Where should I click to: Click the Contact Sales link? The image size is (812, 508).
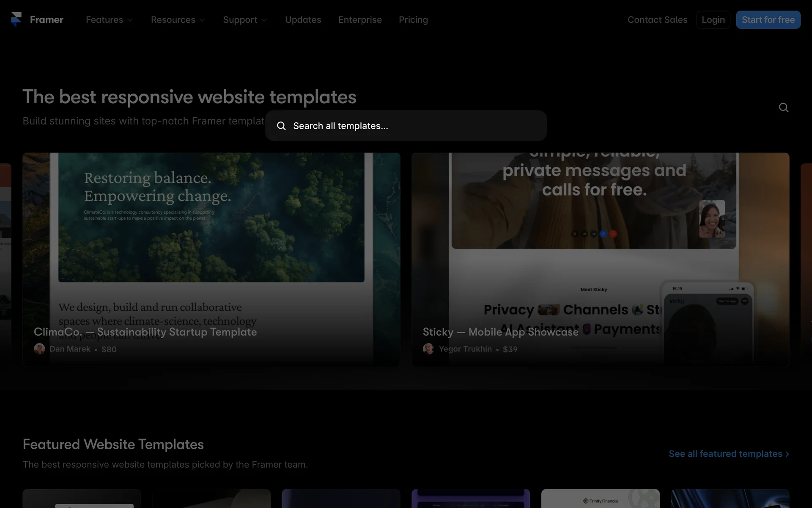(x=657, y=20)
